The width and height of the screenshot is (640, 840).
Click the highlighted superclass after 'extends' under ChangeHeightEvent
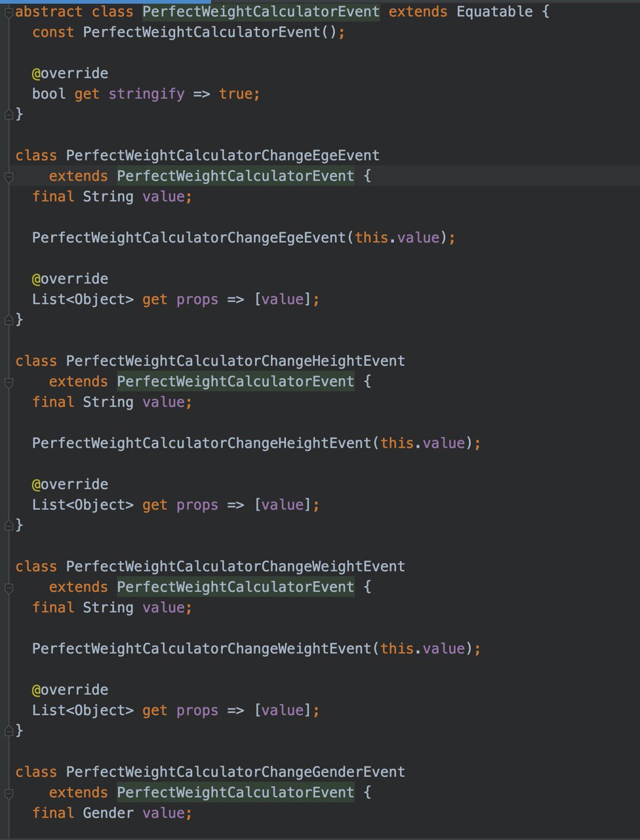235,381
